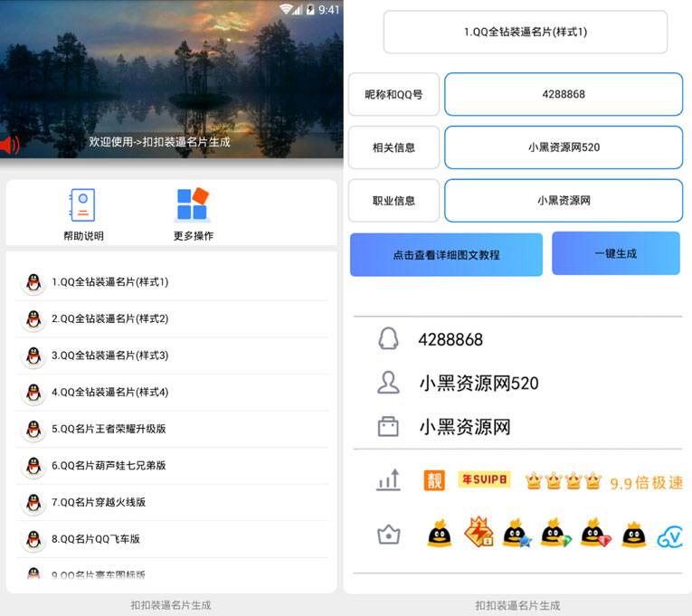This screenshot has height=616, width=692.
Task: Tap the four golden crowns icon
Action: 563,481
